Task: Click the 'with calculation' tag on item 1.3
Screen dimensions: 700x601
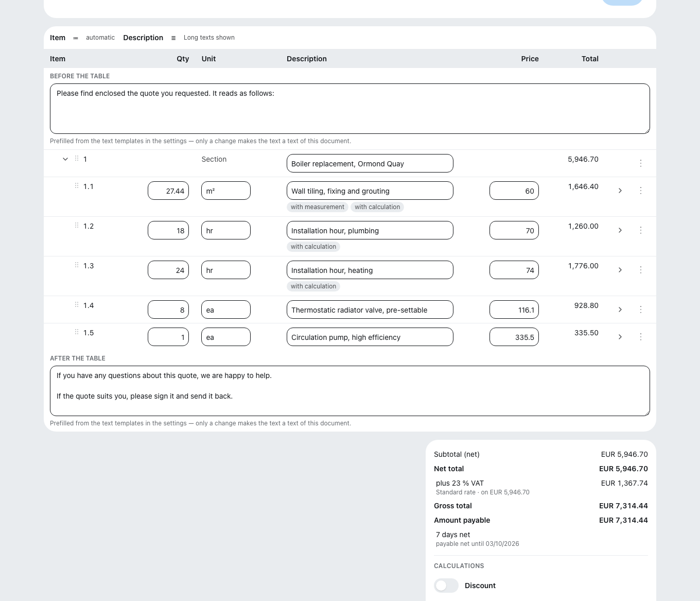Action: click(x=313, y=286)
